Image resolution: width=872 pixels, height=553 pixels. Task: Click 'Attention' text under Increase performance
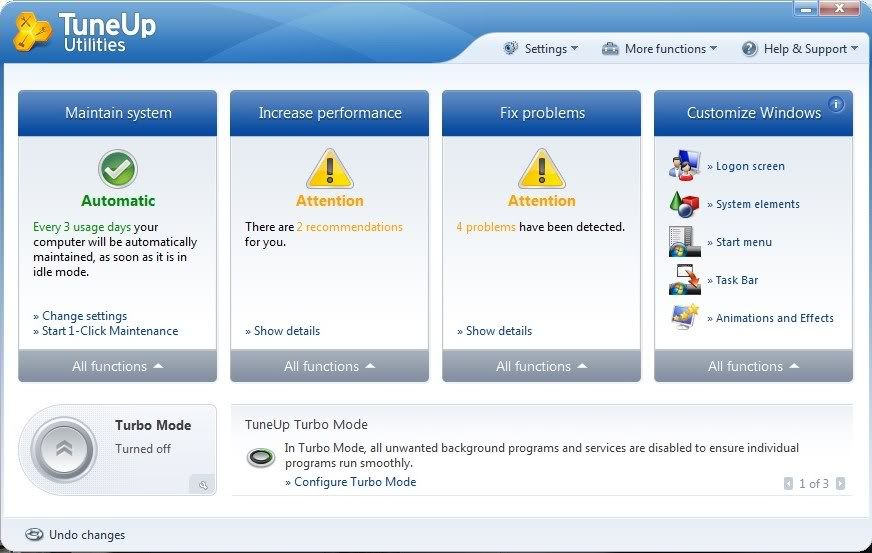tap(330, 201)
